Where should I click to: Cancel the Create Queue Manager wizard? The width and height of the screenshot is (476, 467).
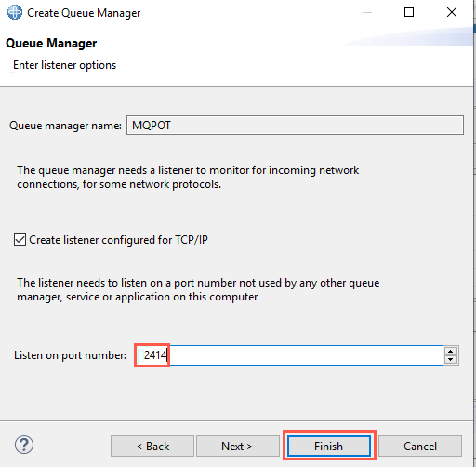[420, 447]
